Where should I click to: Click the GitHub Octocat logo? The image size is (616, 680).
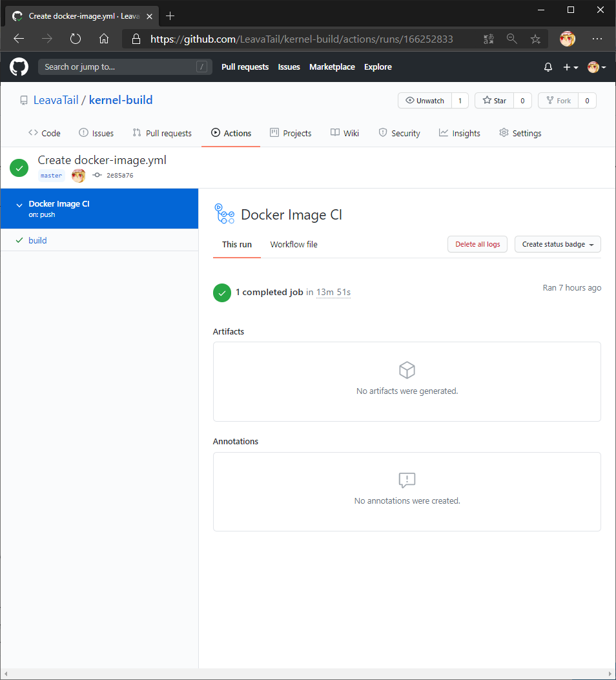19,67
